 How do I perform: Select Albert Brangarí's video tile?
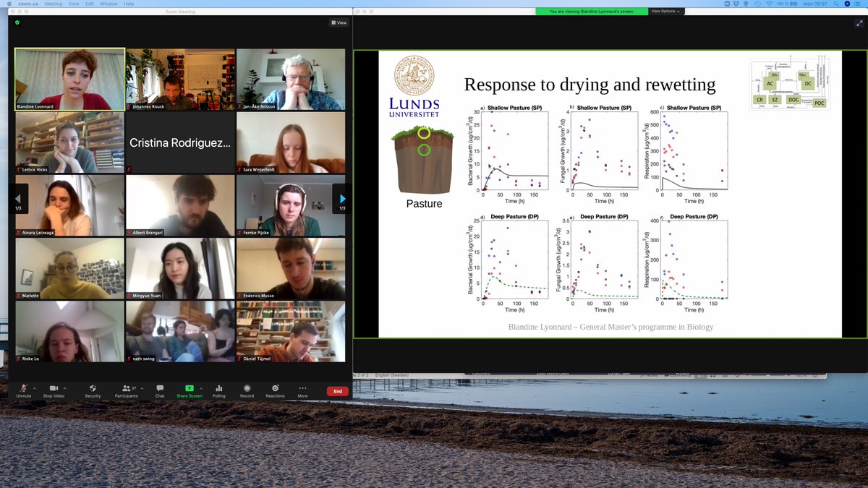click(180, 205)
